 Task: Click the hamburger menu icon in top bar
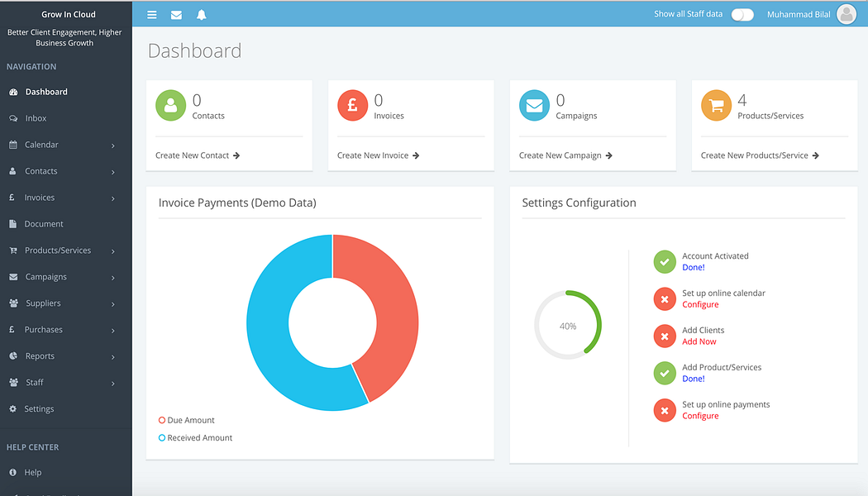click(151, 15)
